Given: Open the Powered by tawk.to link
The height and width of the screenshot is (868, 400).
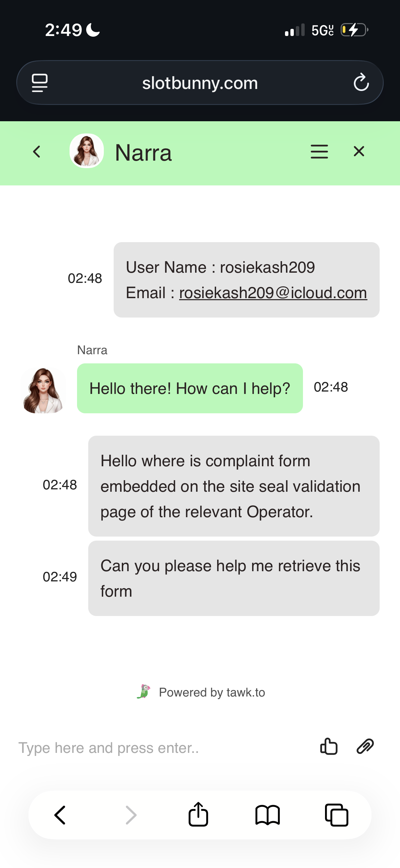Looking at the screenshot, I should (212, 692).
